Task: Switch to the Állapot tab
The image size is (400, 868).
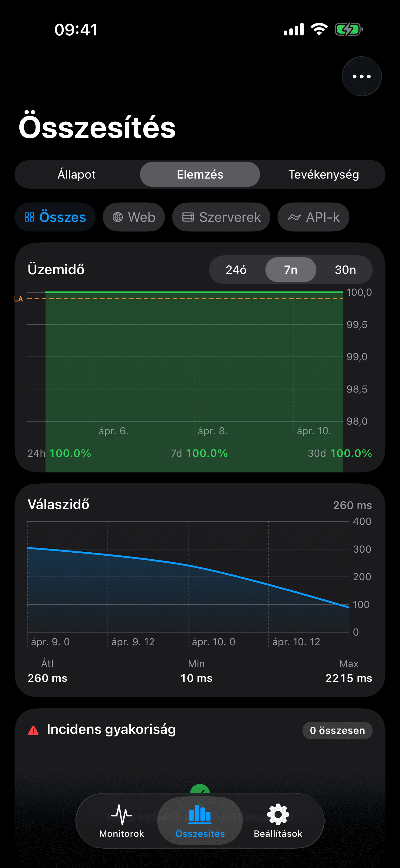Action: click(x=77, y=175)
